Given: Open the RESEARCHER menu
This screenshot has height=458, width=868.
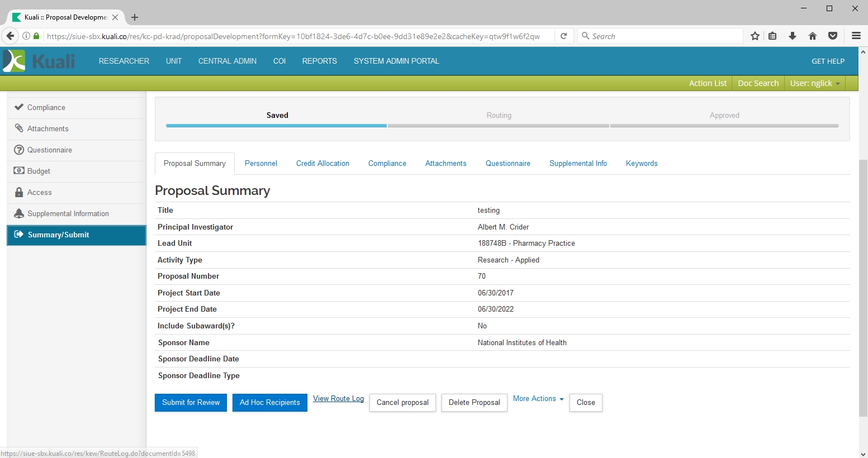Looking at the screenshot, I should point(124,61).
